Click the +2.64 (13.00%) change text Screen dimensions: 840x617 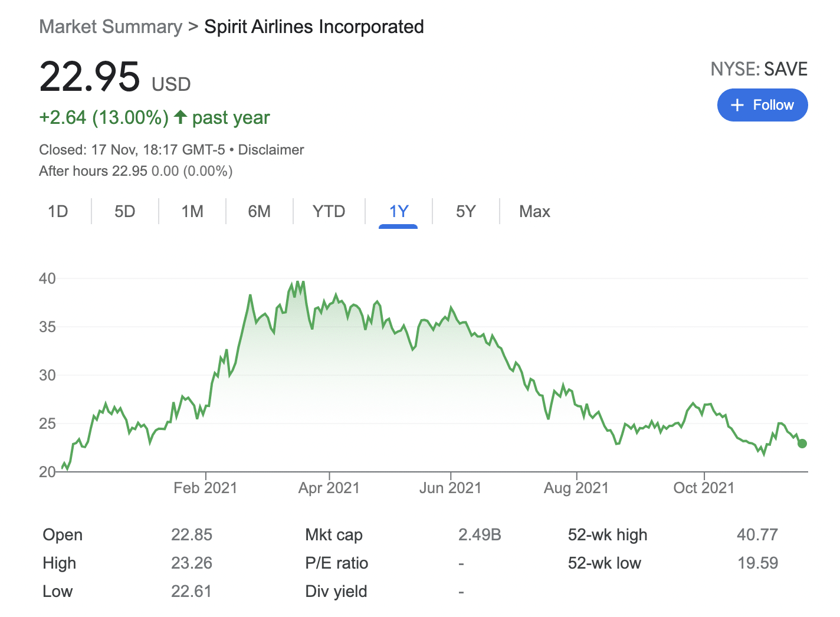pyautogui.click(x=104, y=117)
